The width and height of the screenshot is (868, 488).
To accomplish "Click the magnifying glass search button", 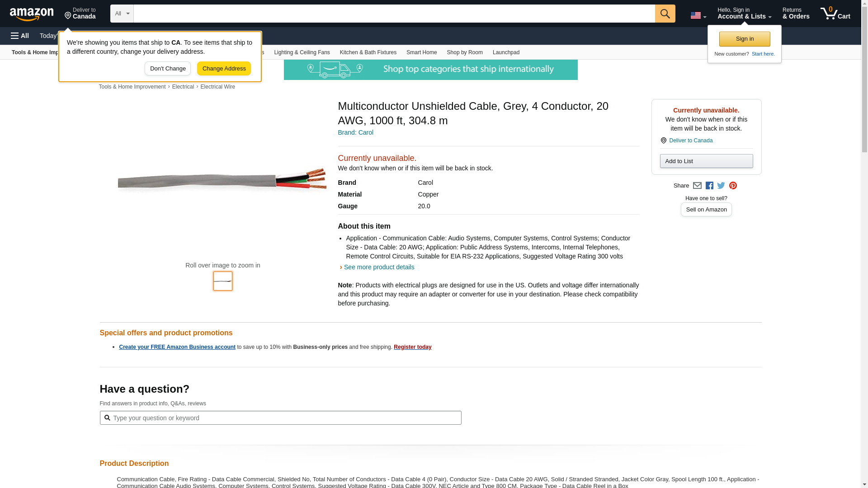I will click(x=665, y=14).
